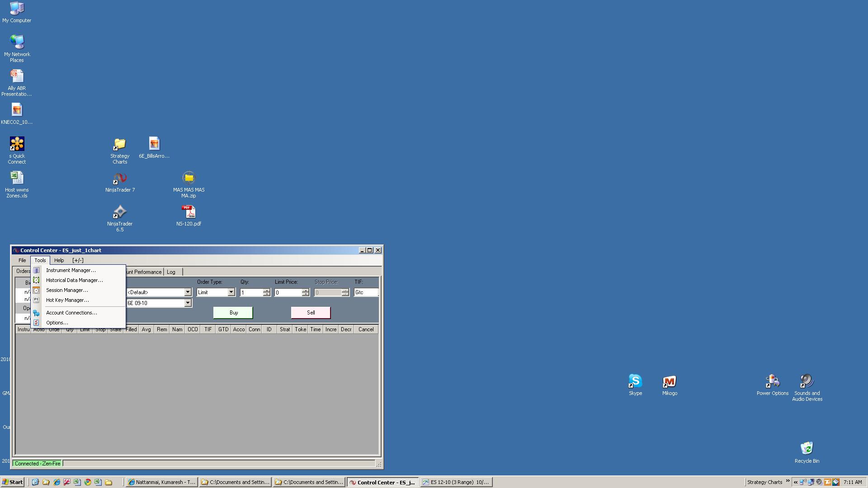868x488 pixels.
Task: Open NinjaTrader 6.5 desktop shortcut
Action: coord(120,212)
